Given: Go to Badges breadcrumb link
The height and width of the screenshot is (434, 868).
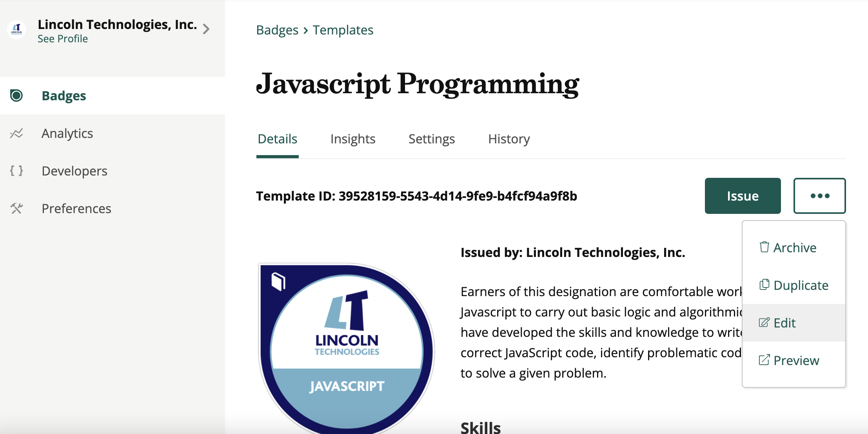Looking at the screenshot, I should (x=277, y=30).
